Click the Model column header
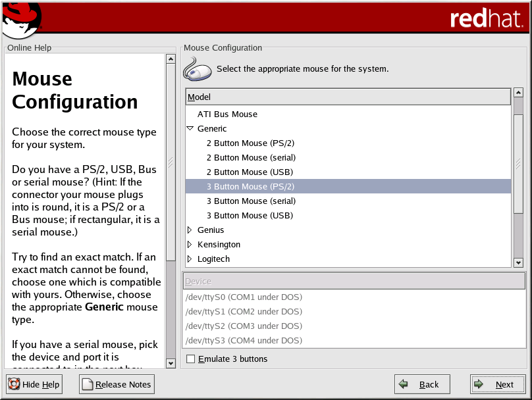532x400 pixels. click(x=348, y=97)
